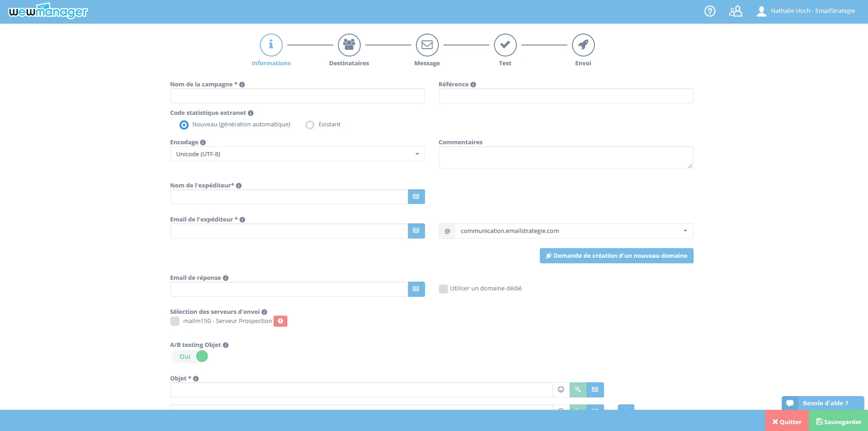Go to Envoi step rocket icon
The width and height of the screenshot is (868, 431).
click(x=583, y=45)
